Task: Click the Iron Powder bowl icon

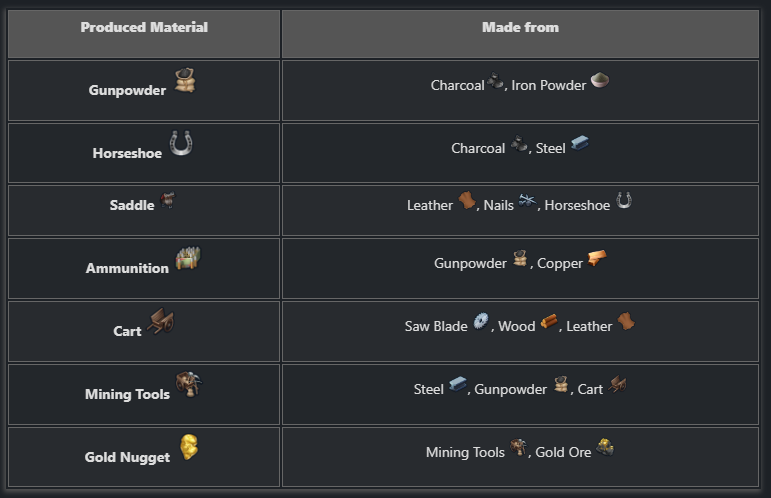Action: tap(600, 80)
